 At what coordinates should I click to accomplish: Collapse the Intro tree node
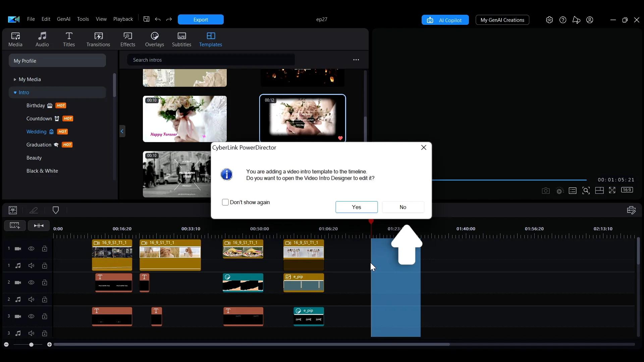(15, 93)
